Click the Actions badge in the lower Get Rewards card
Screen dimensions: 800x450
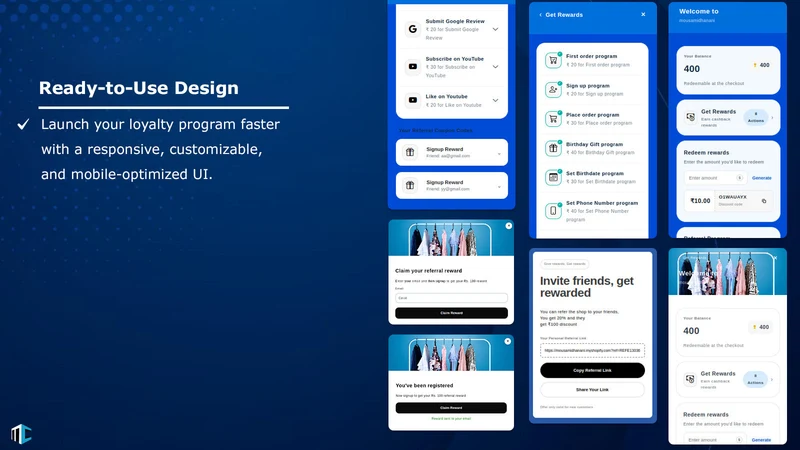tap(755, 380)
